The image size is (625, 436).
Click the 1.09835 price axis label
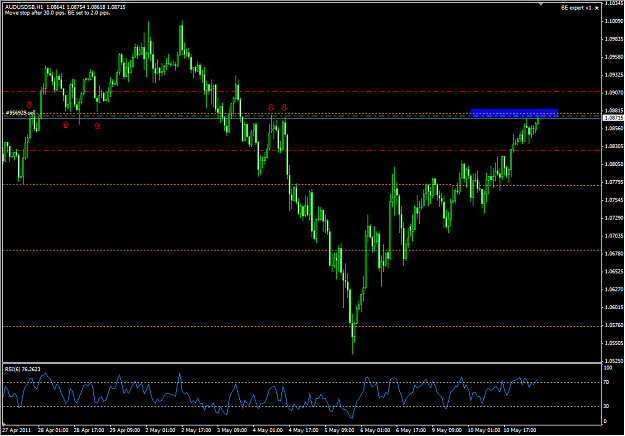(614, 39)
